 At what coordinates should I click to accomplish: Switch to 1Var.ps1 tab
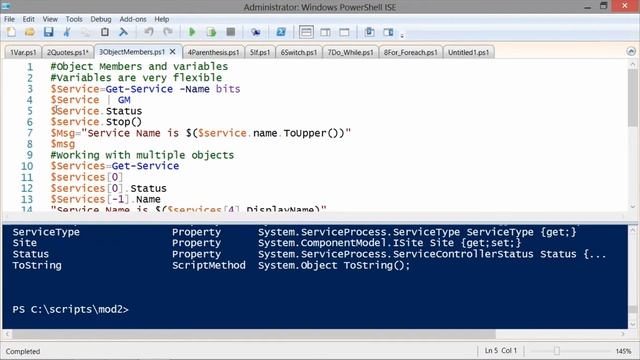[x=23, y=52]
